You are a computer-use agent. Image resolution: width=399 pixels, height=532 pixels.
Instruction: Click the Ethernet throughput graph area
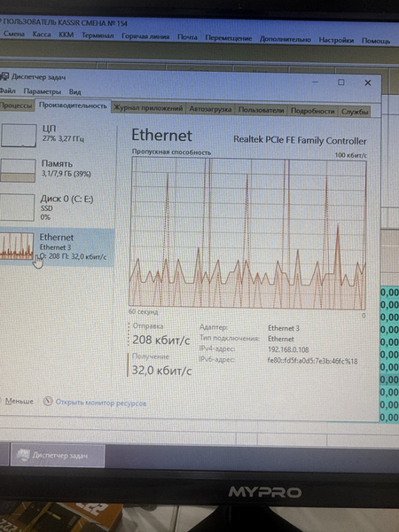tap(247, 233)
